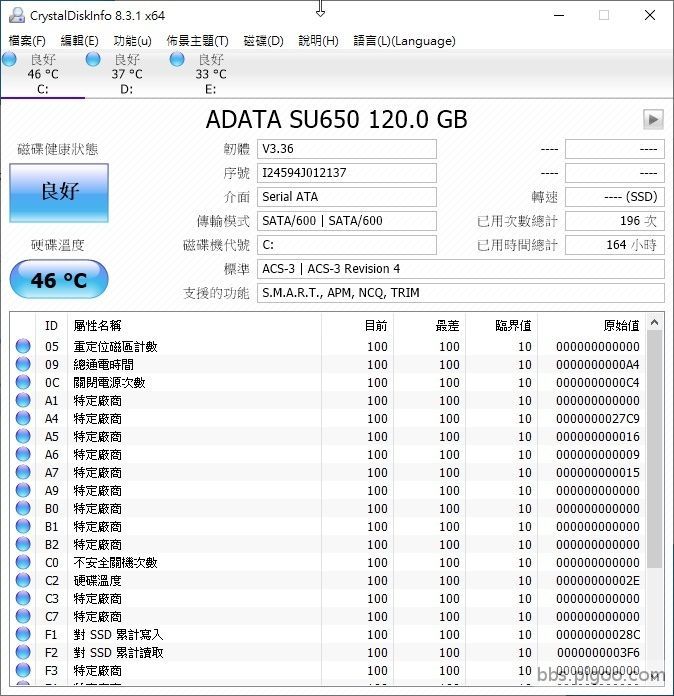Click status icon for attribute 0C

point(23,382)
